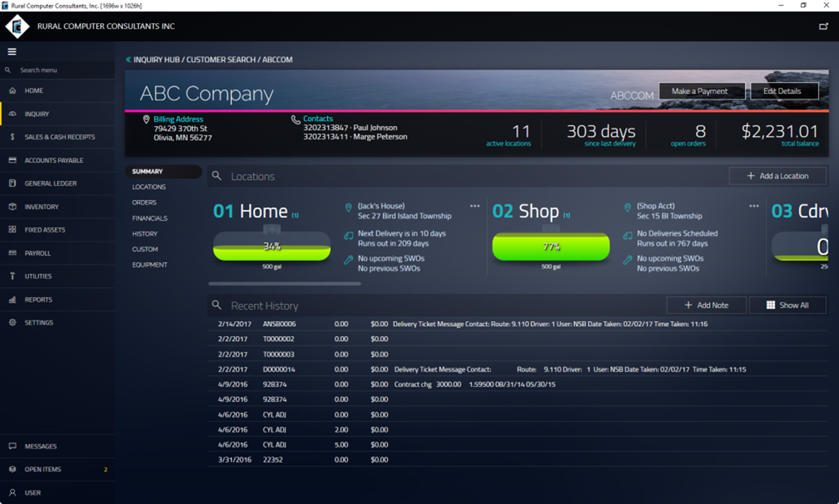
Task: Click the locations horizontal scrollbar
Action: point(285,284)
